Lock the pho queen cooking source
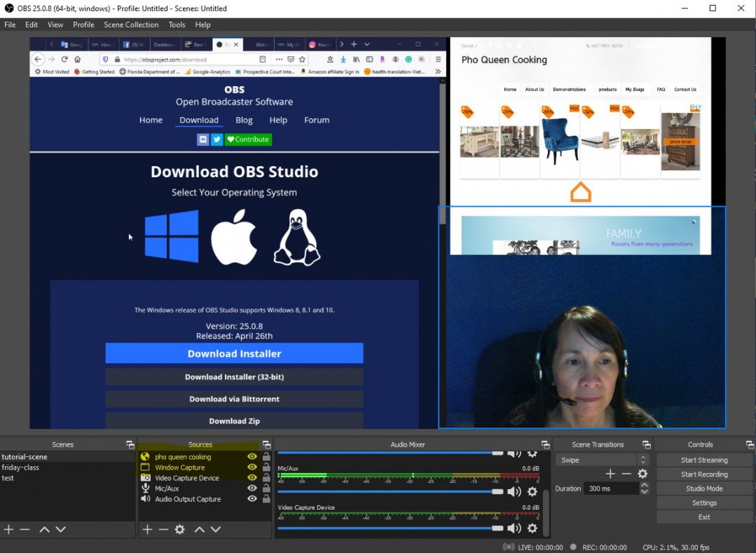This screenshot has width=756, height=553. [x=266, y=456]
